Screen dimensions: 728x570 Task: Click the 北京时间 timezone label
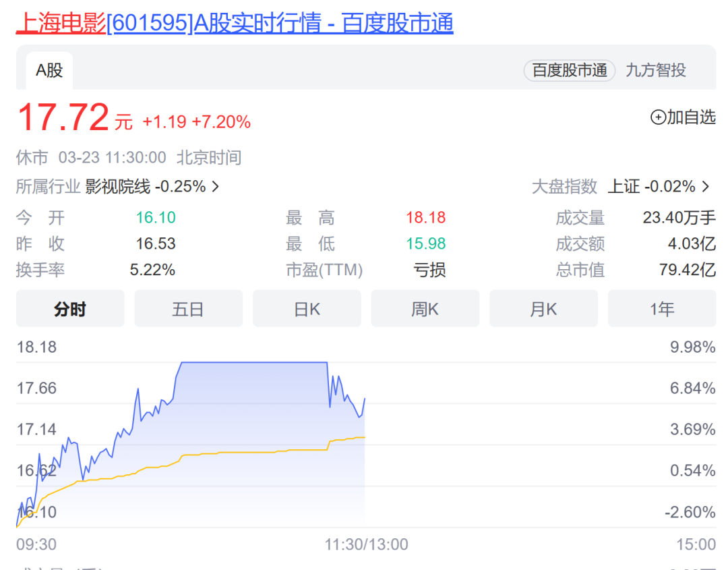[209, 157]
